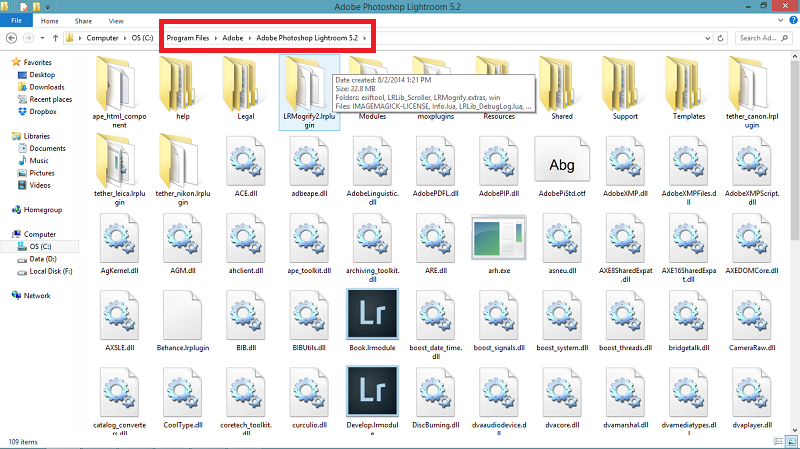Open the tether_canon.lrplugin folder
The height and width of the screenshot is (449, 800).
pos(752,92)
